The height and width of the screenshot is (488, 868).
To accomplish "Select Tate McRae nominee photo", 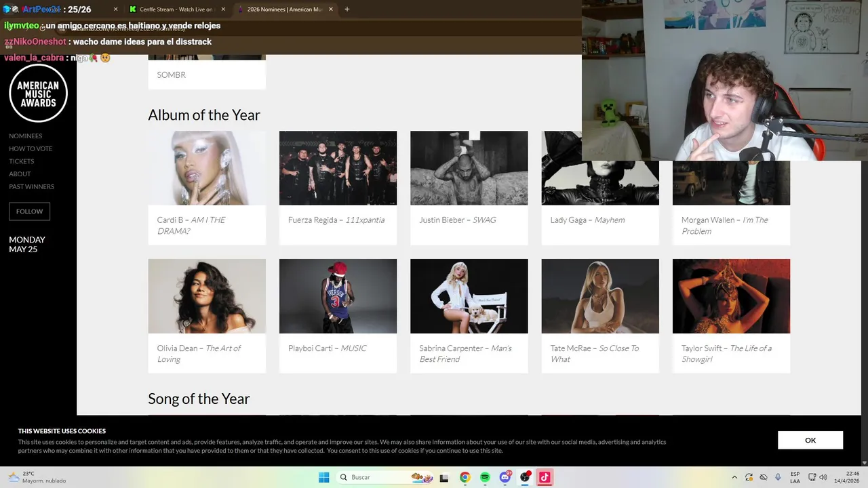I will (600, 296).
